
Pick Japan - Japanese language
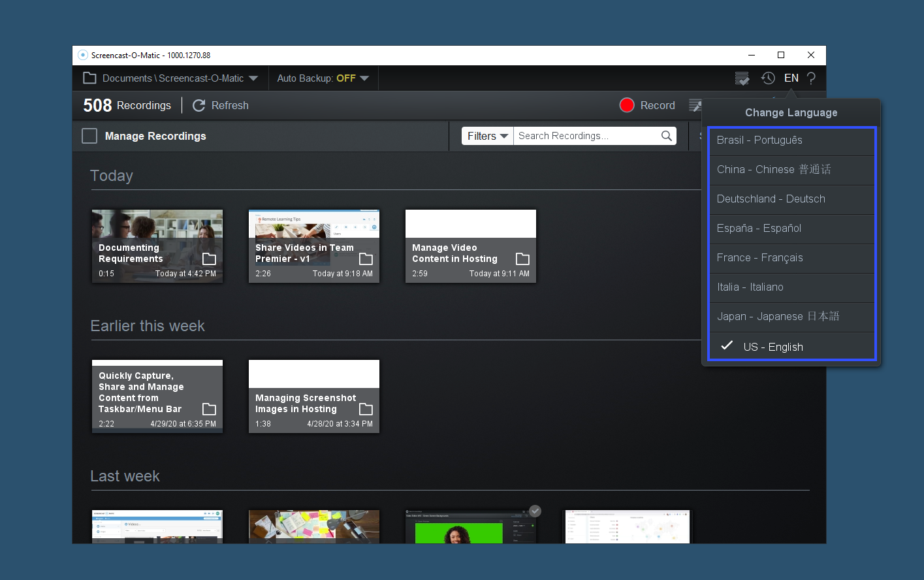[791, 317]
